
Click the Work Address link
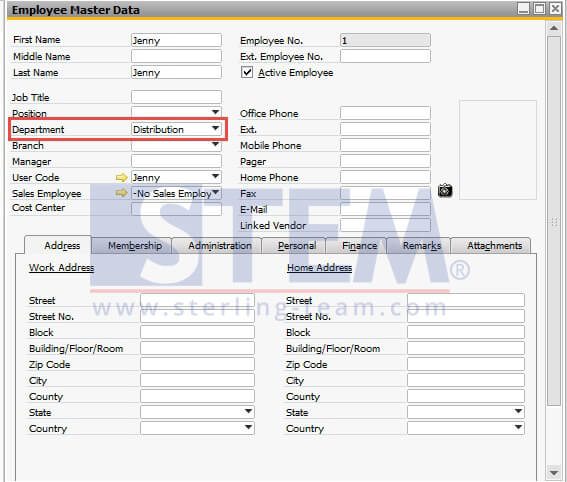coord(61,268)
